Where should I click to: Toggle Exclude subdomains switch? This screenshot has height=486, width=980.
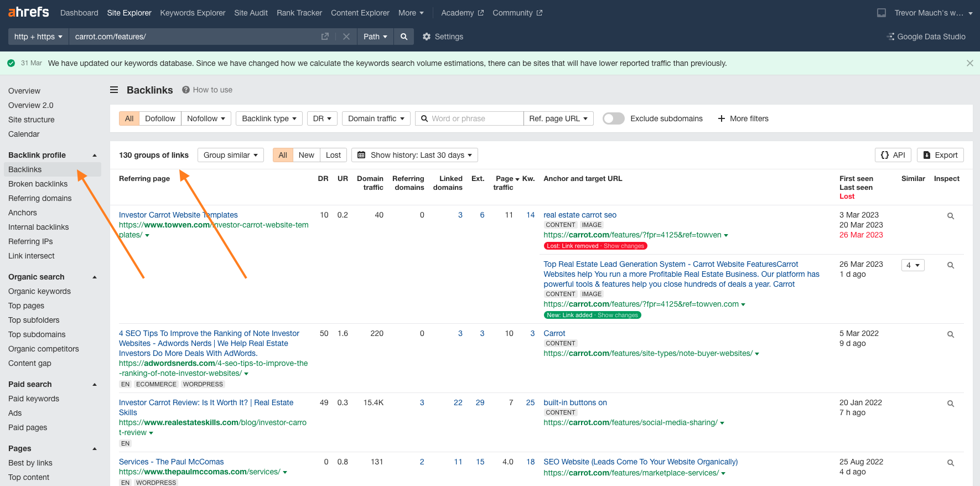pos(613,118)
